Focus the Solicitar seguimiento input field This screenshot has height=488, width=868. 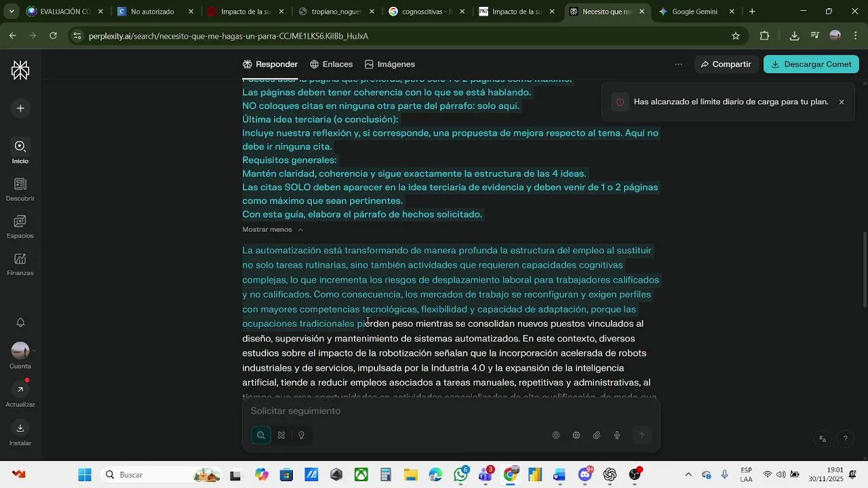pyautogui.click(x=451, y=411)
